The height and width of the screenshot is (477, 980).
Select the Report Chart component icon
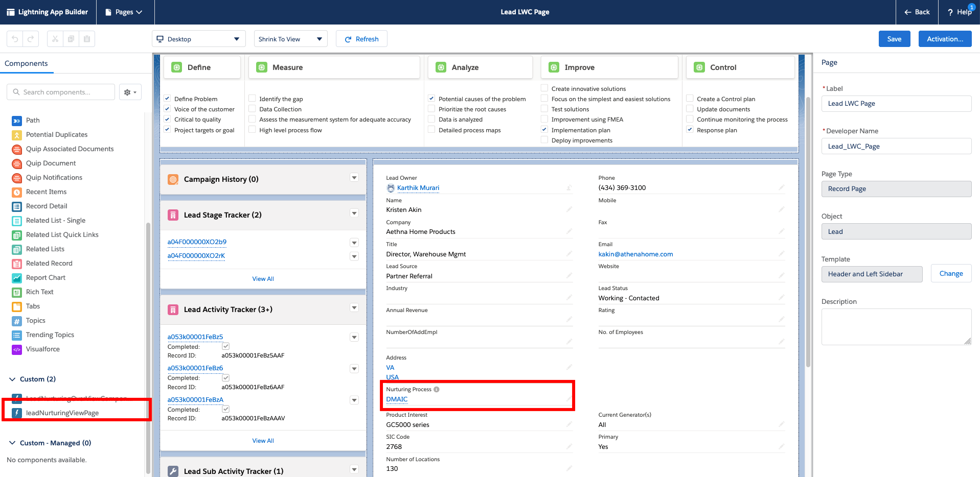point(16,277)
